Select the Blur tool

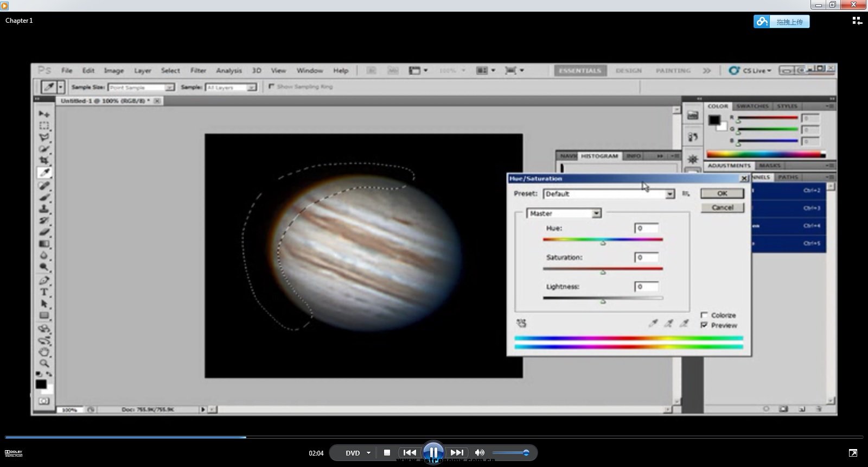(44, 255)
